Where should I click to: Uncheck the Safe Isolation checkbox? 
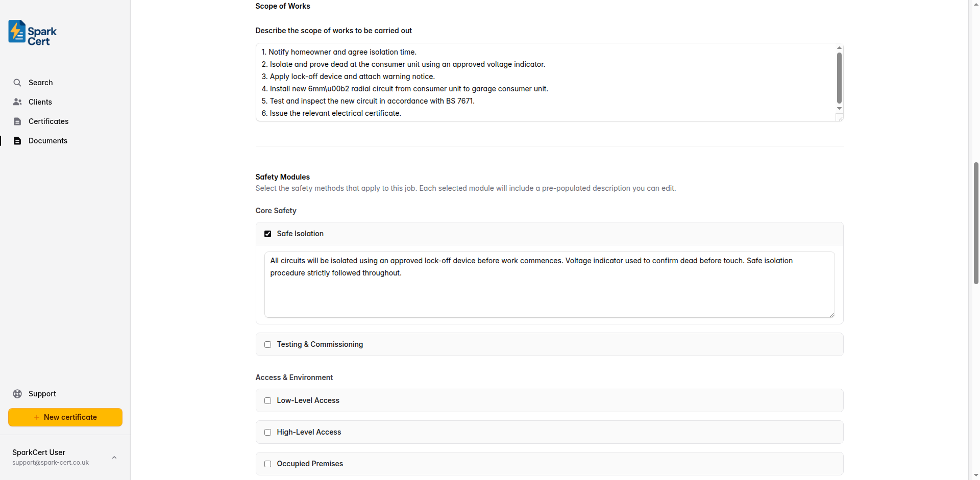coord(267,234)
